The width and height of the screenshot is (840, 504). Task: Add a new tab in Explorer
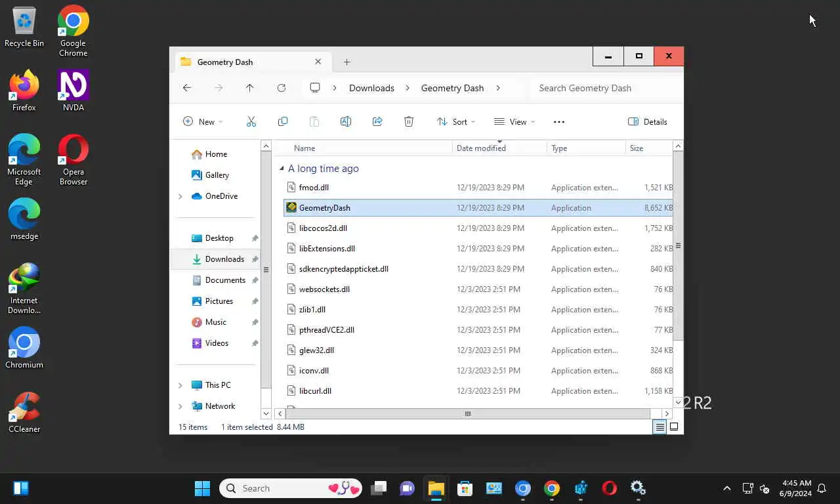pos(346,62)
